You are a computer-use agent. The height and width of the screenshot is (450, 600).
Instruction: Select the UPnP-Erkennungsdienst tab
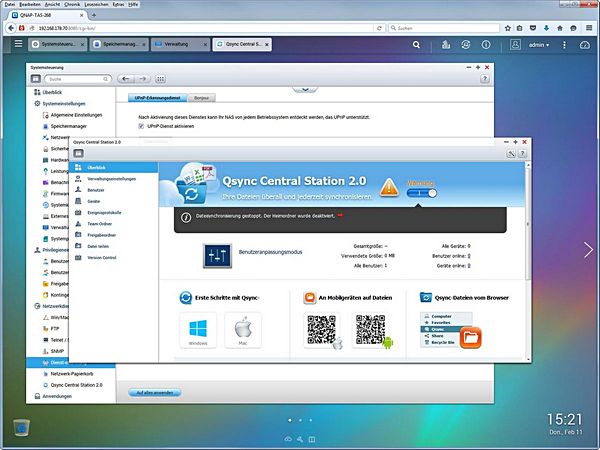[157, 98]
